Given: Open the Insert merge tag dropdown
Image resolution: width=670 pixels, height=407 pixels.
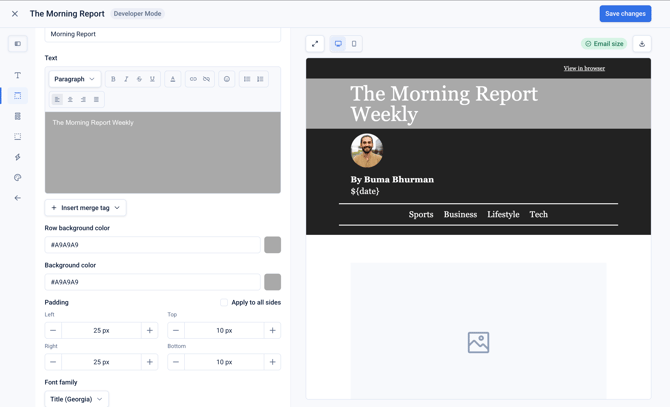Looking at the screenshot, I should coord(85,208).
